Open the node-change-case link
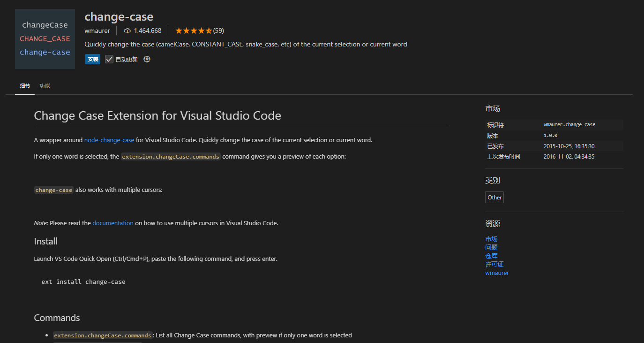Screen dimensions: 644x343 pos(109,140)
